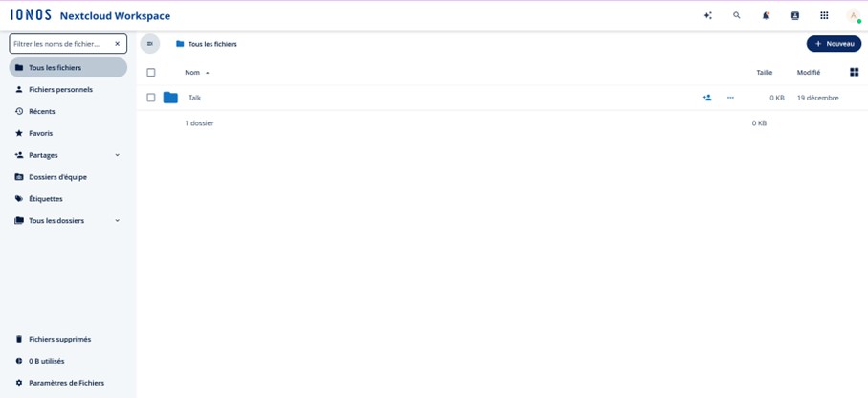Open actions menu for Talk folder
This screenshot has height=398, width=868.
(x=730, y=98)
